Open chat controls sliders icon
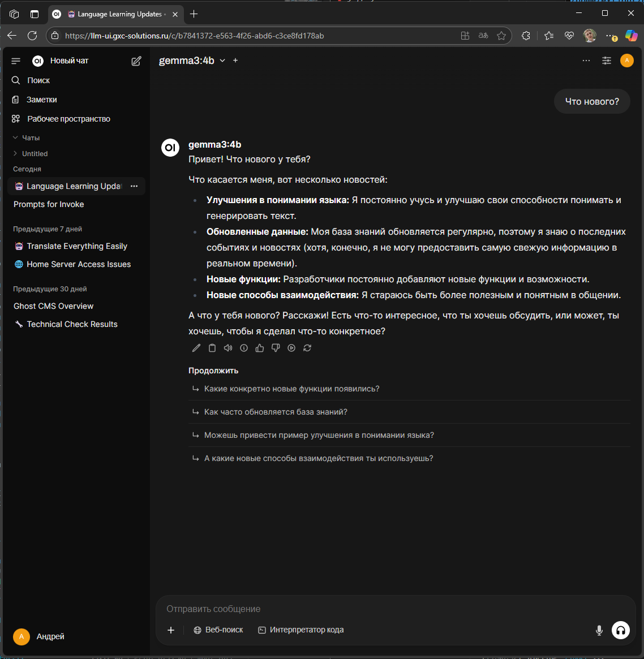The width and height of the screenshot is (644, 659). pyautogui.click(x=607, y=61)
